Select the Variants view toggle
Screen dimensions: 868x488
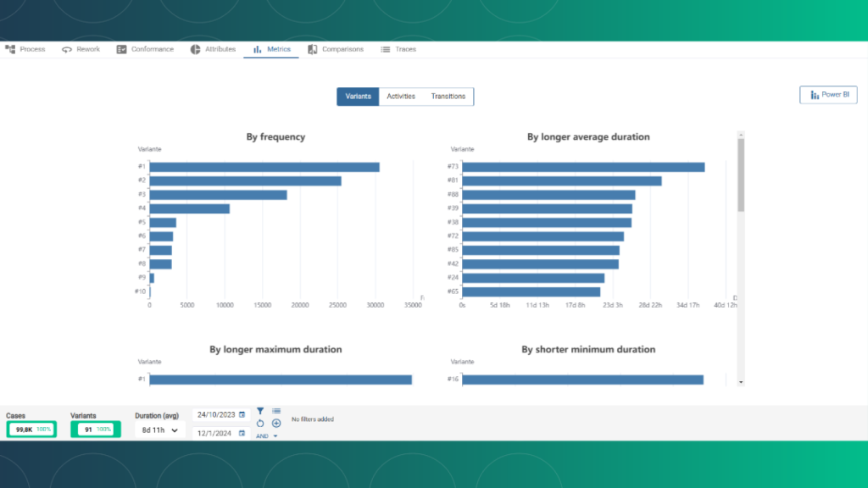[x=358, y=97]
